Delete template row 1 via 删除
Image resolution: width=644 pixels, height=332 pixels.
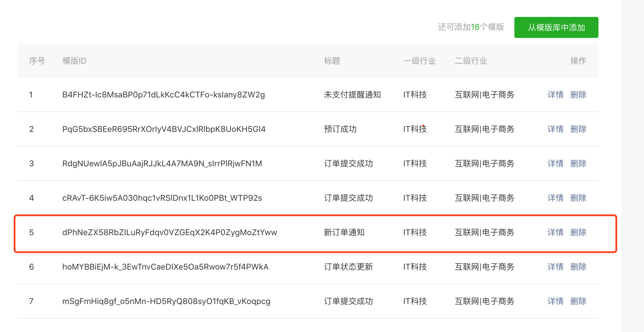click(578, 95)
